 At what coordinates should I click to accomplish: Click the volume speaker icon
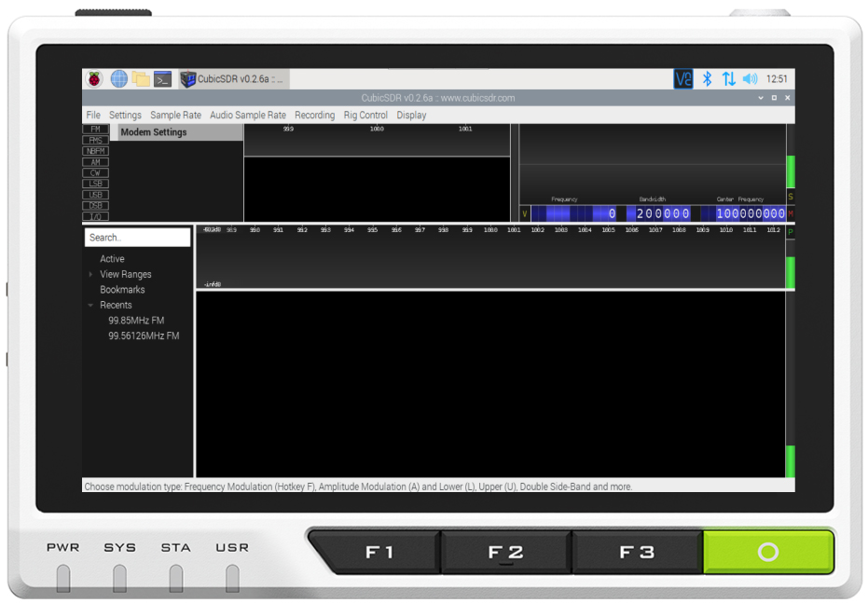pos(751,79)
